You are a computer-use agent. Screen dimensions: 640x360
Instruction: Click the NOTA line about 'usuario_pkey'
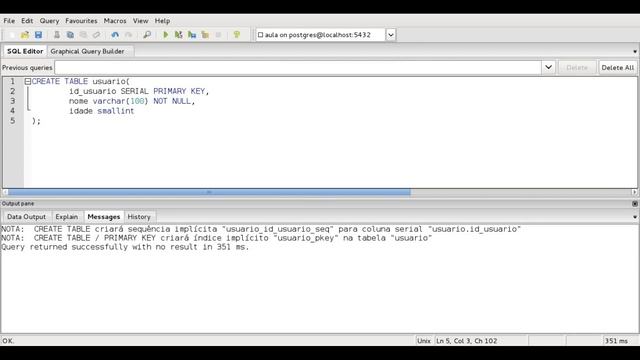(216, 238)
